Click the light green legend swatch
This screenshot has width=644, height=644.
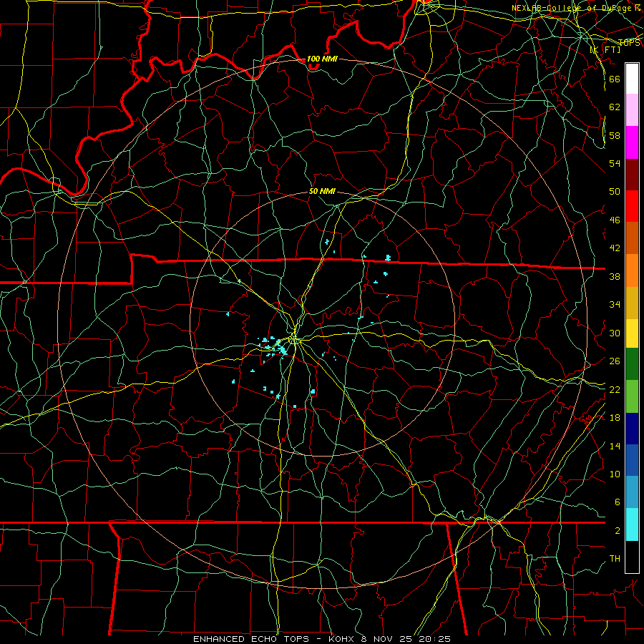coord(632,396)
